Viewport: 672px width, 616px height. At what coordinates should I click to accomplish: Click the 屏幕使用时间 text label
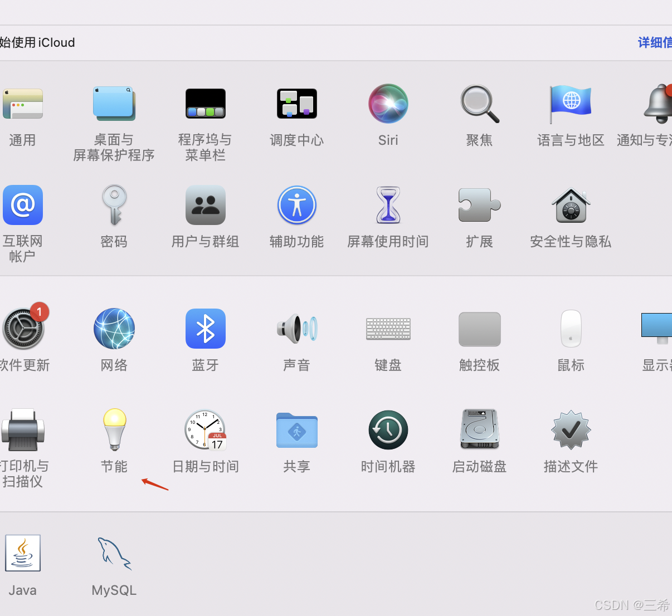[388, 242]
